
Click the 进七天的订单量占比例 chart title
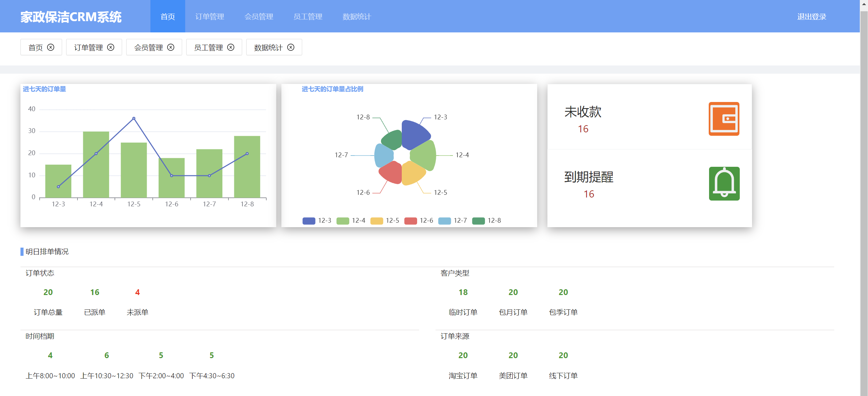333,89
